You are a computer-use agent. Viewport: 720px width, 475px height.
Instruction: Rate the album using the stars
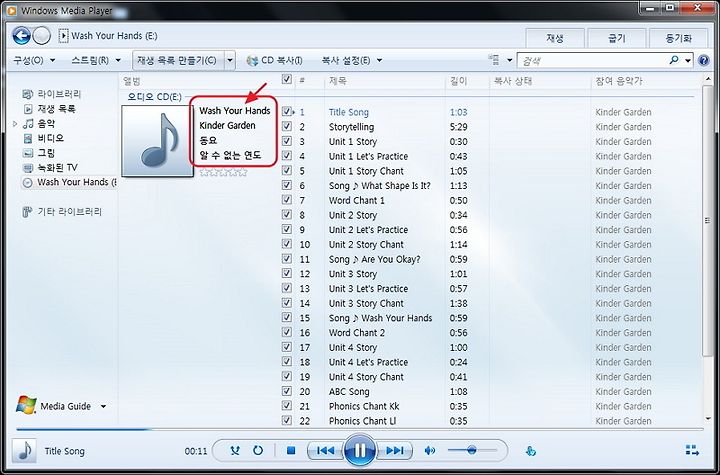(224, 173)
